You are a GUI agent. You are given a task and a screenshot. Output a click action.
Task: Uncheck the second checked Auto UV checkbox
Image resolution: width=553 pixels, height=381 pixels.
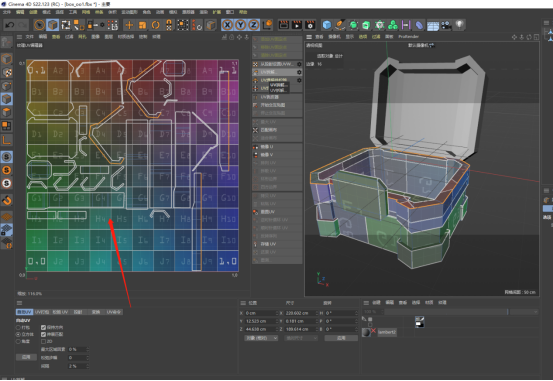(x=43, y=334)
